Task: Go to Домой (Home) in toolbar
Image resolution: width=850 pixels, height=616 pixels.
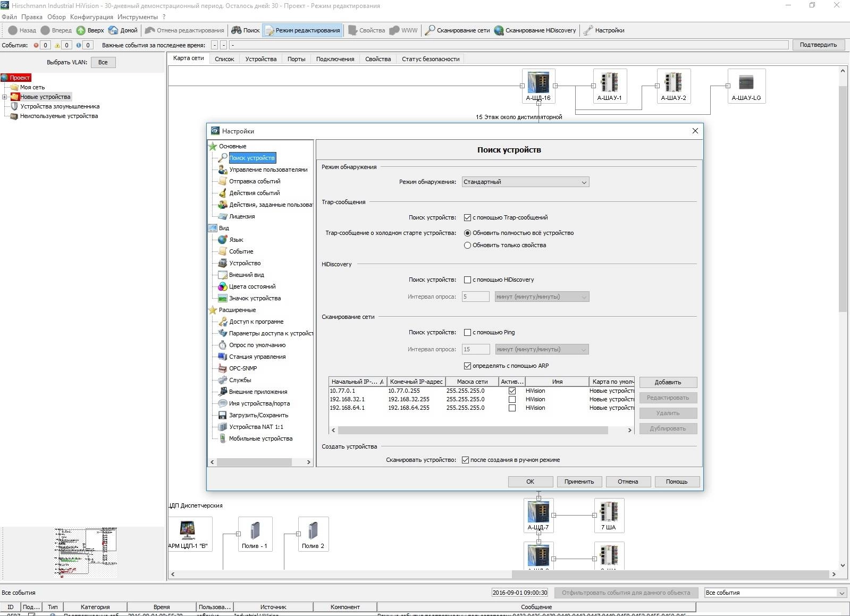Action: (x=123, y=30)
